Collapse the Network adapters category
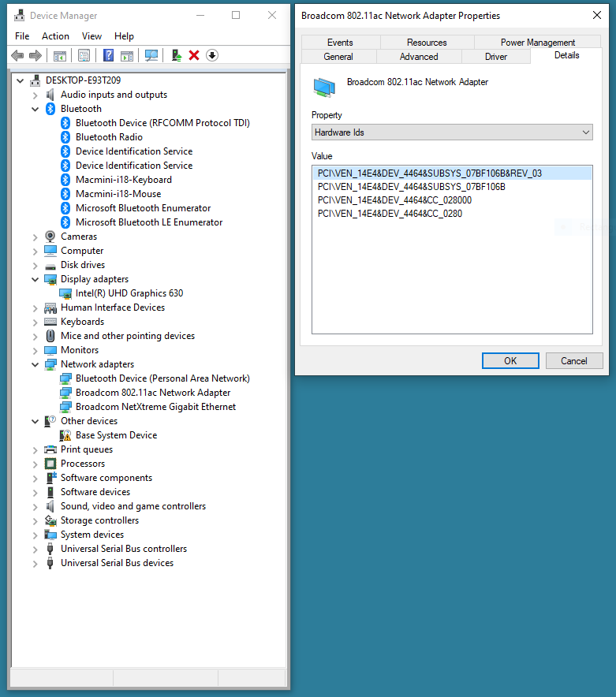616x697 pixels. (35, 364)
